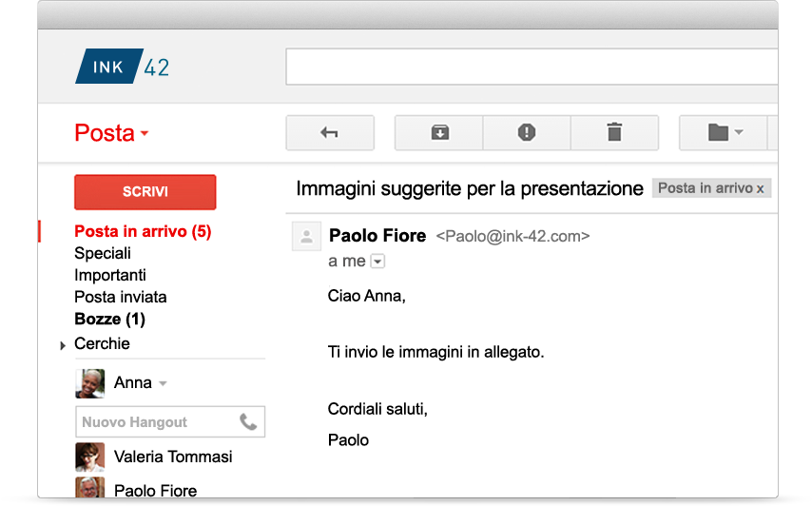Click subject Immagini suggerite per la presentazione
This screenshot has height=506, width=812.
coord(470,188)
